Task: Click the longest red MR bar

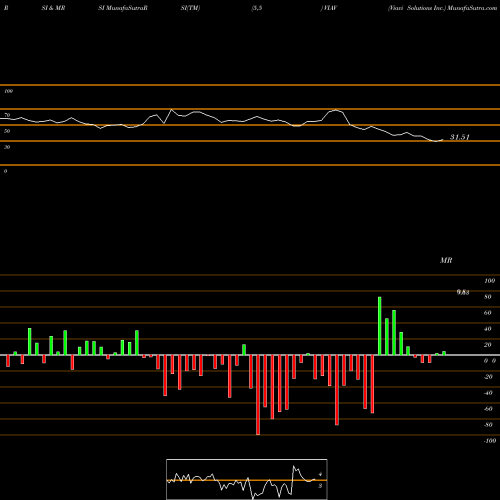Action: (x=258, y=395)
